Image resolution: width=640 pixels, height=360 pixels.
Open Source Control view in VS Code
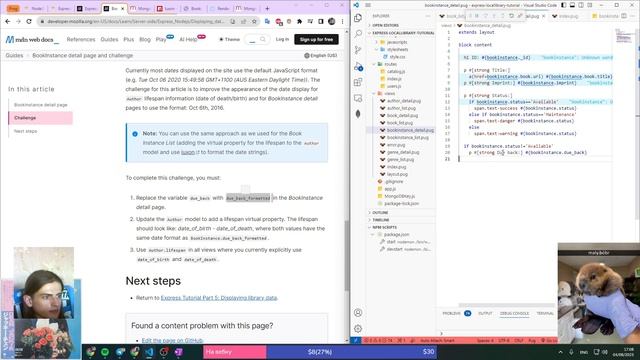click(358, 50)
